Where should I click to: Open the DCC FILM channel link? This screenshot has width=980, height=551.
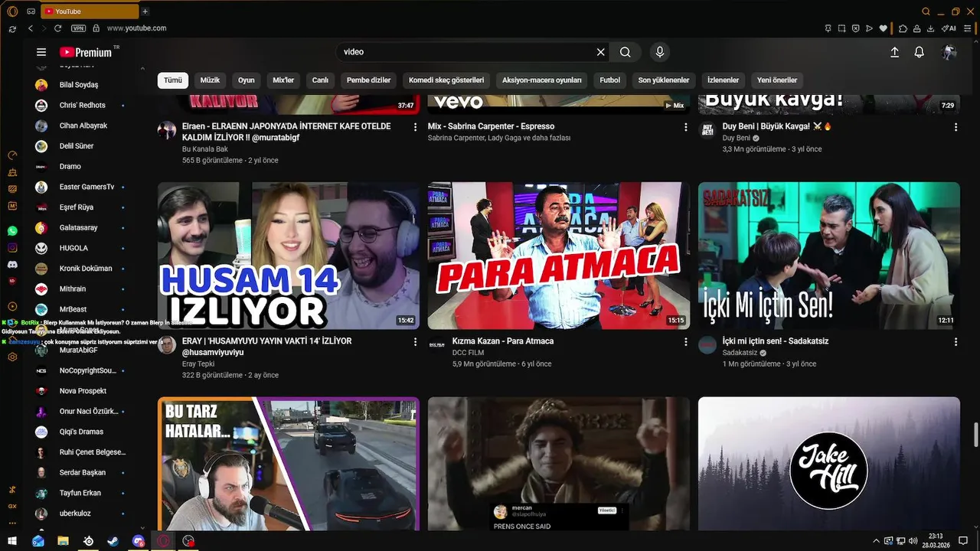(x=468, y=353)
